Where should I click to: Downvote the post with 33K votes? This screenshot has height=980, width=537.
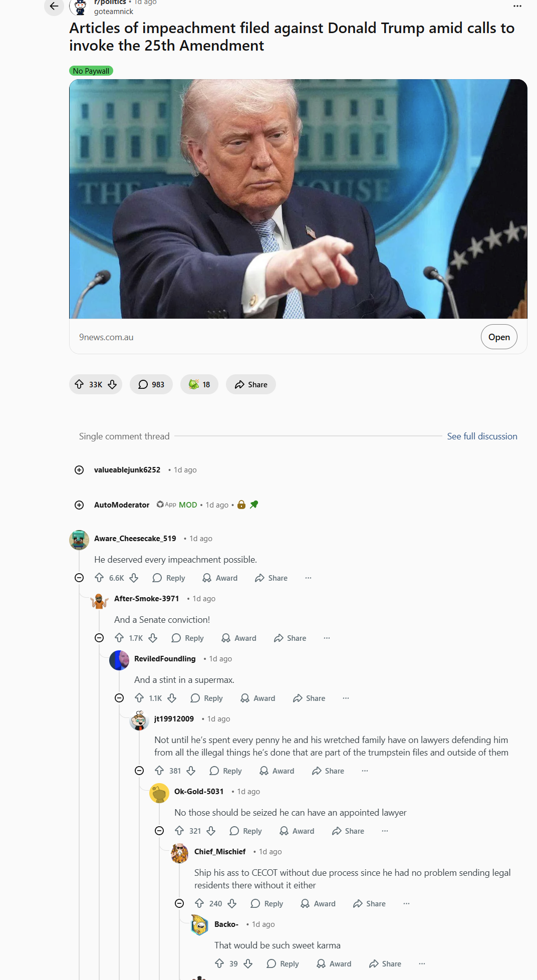tap(112, 384)
